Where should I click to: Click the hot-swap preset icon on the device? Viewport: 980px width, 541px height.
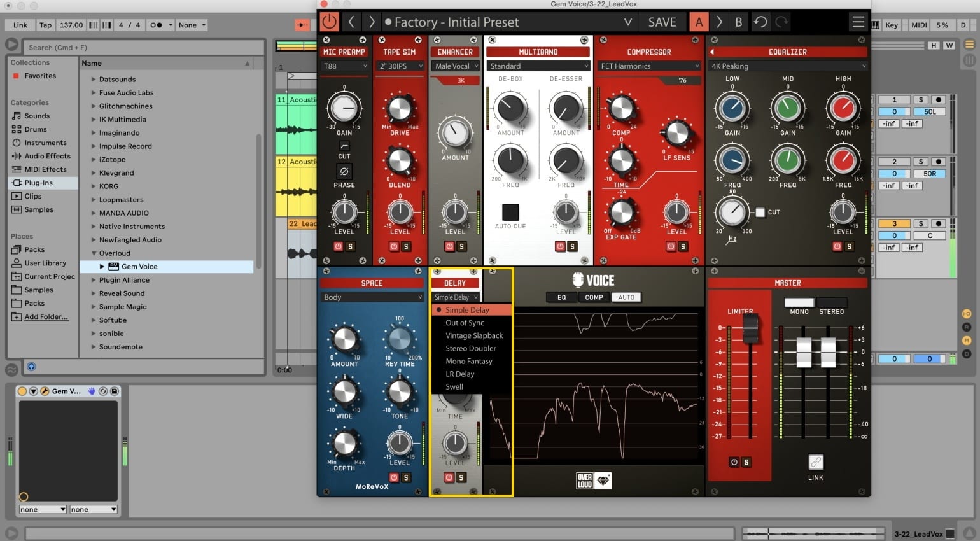(x=103, y=391)
